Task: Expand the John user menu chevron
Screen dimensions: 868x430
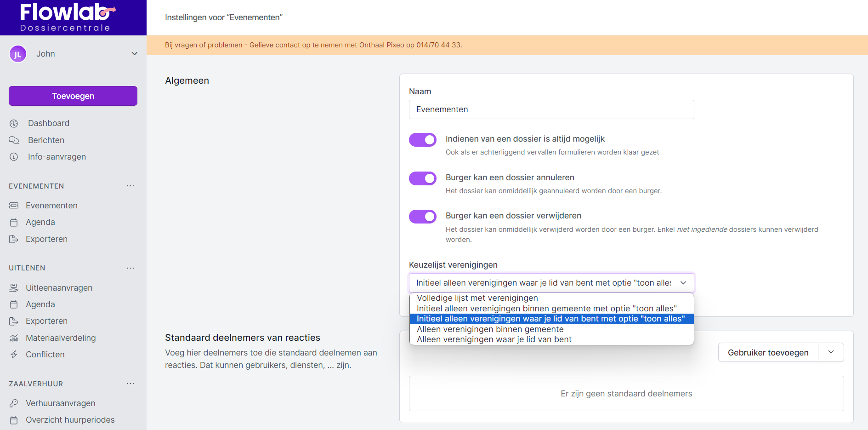Action: pyautogui.click(x=134, y=54)
